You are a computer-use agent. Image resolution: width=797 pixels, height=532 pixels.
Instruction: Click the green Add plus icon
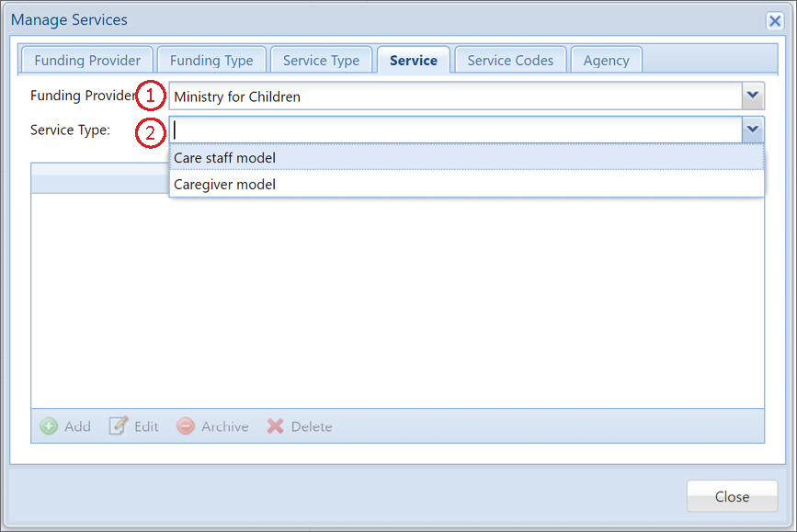49,425
